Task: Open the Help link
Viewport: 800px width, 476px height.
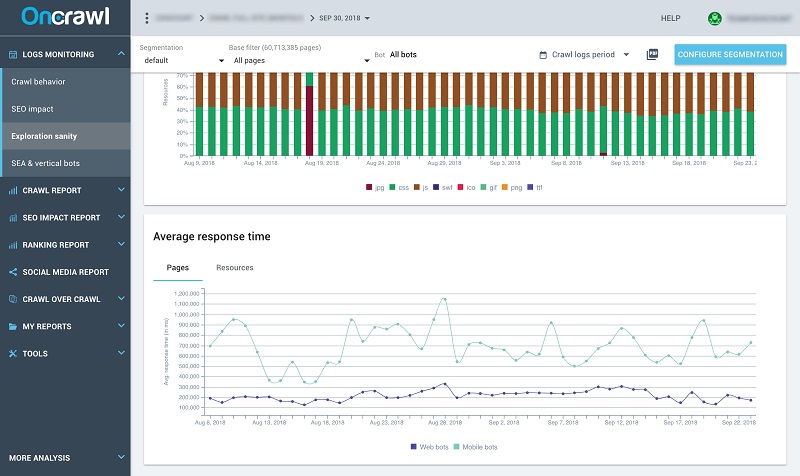Action: [x=670, y=18]
